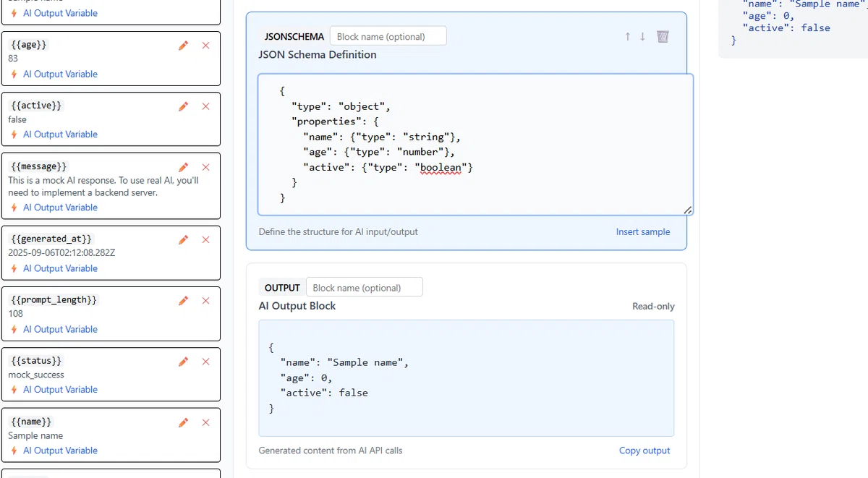The width and height of the screenshot is (868, 478).
Task: Click lightning icon under {{status}} variable
Action: coord(14,389)
